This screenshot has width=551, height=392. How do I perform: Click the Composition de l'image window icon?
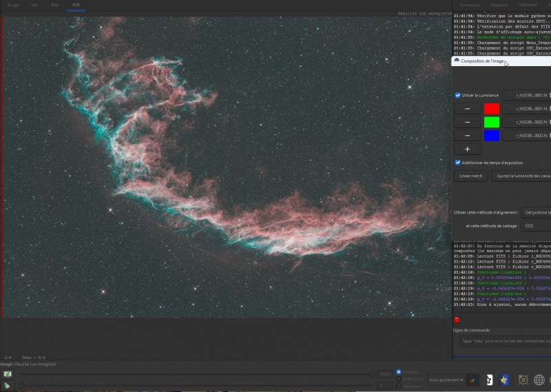(x=457, y=61)
